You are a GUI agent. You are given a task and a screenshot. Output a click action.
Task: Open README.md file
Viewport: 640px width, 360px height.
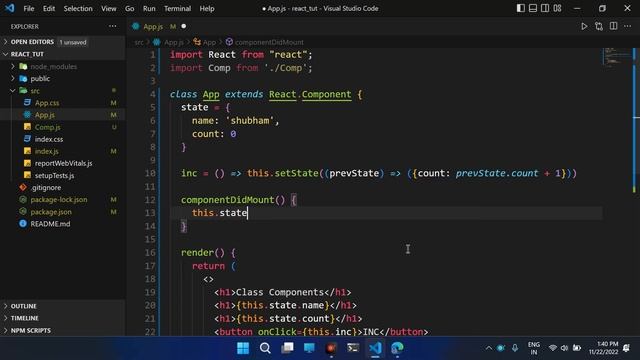(x=50, y=224)
